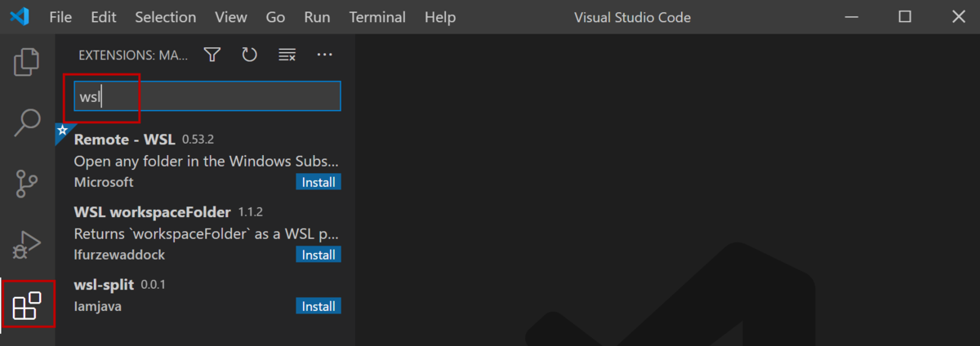Click the 'Open any folder in the Windows Subs...' description
The image size is (980, 346).
pyautogui.click(x=206, y=161)
